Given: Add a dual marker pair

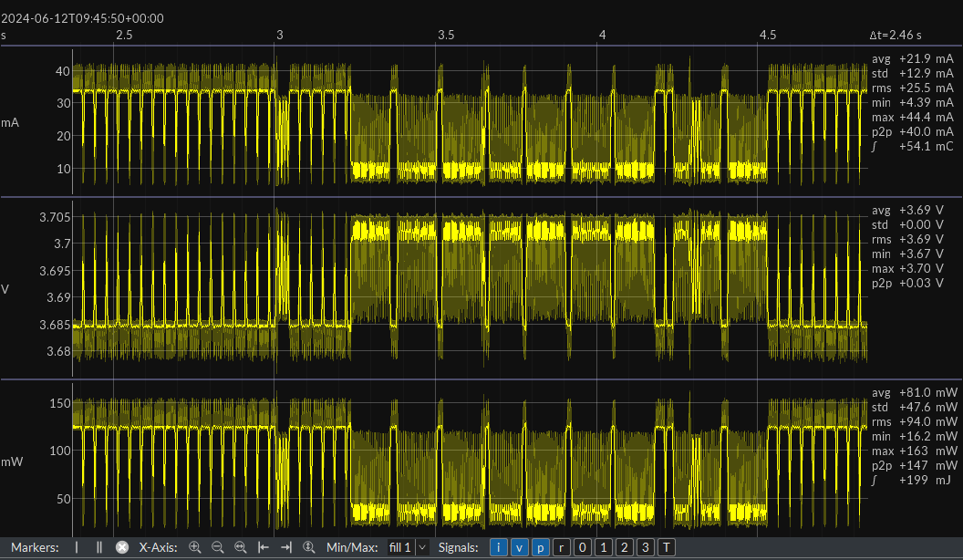Looking at the screenshot, I should coord(99,547).
